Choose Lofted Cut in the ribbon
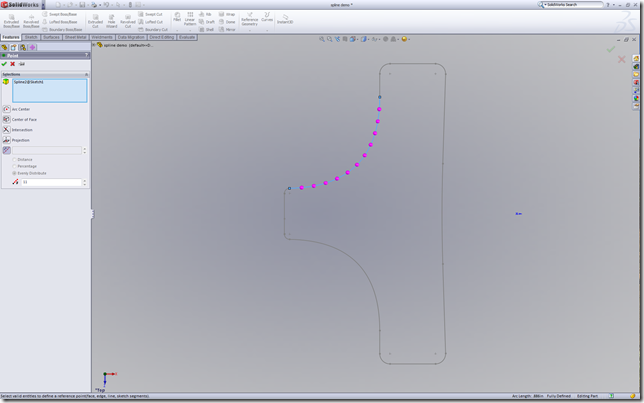Viewport: 644px width, 403px height. 150,22
